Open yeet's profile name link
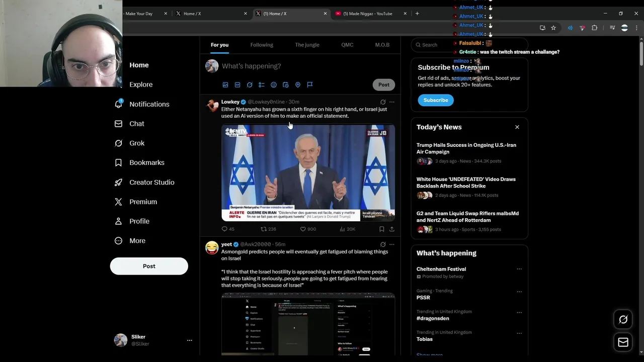This screenshot has height=362, width=644. click(x=226, y=244)
